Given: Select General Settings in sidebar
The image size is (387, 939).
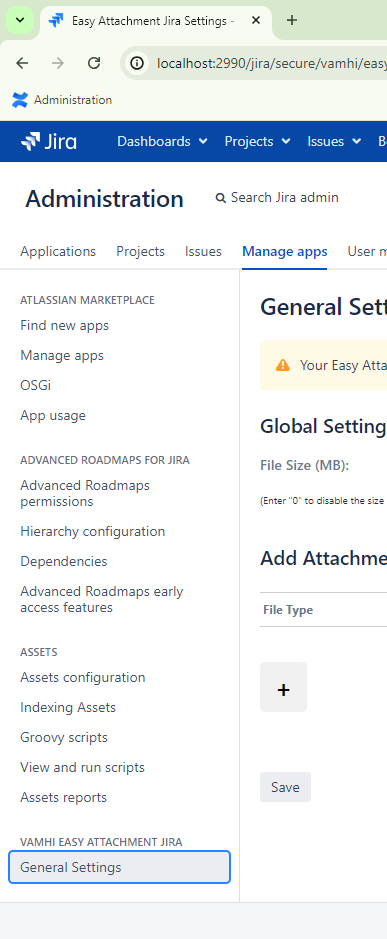Looking at the screenshot, I should tap(119, 867).
